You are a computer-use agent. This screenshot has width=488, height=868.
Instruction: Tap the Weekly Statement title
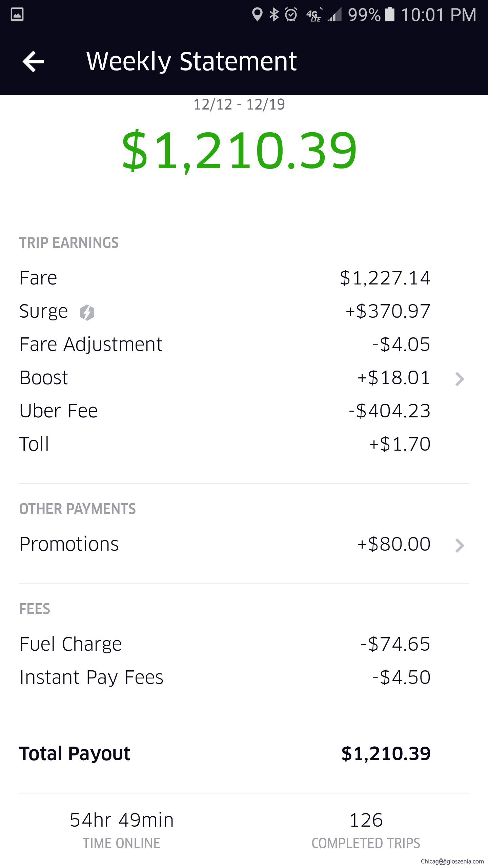click(x=191, y=61)
